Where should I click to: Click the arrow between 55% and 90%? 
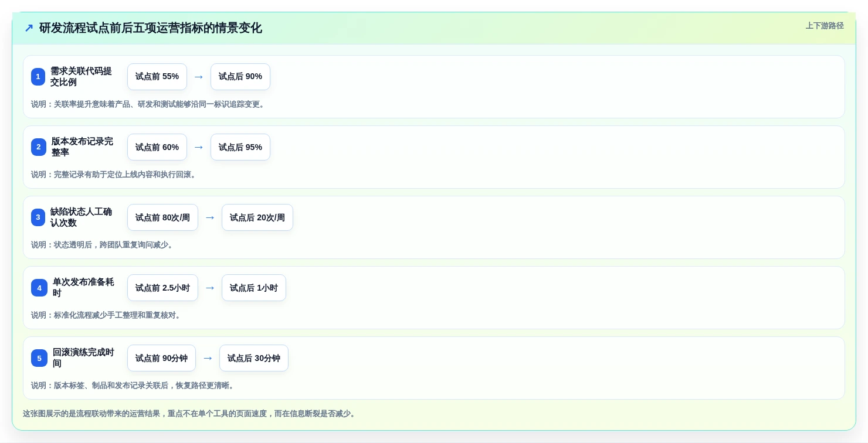(x=199, y=77)
